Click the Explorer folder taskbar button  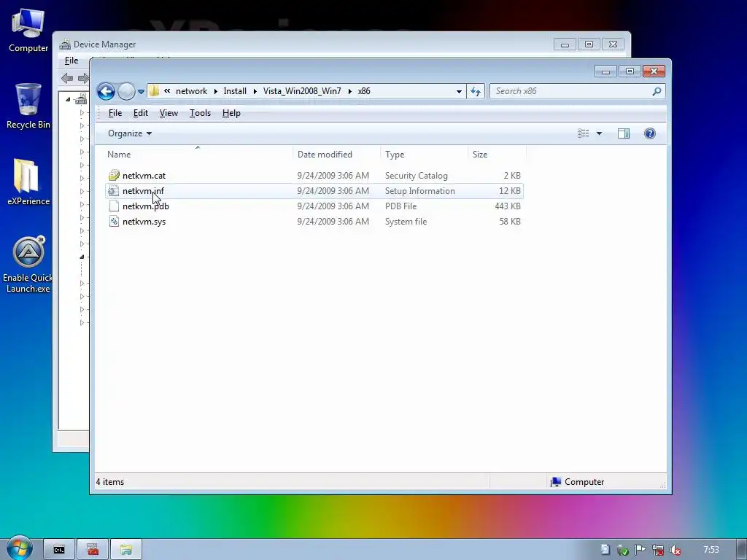point(126,550)
